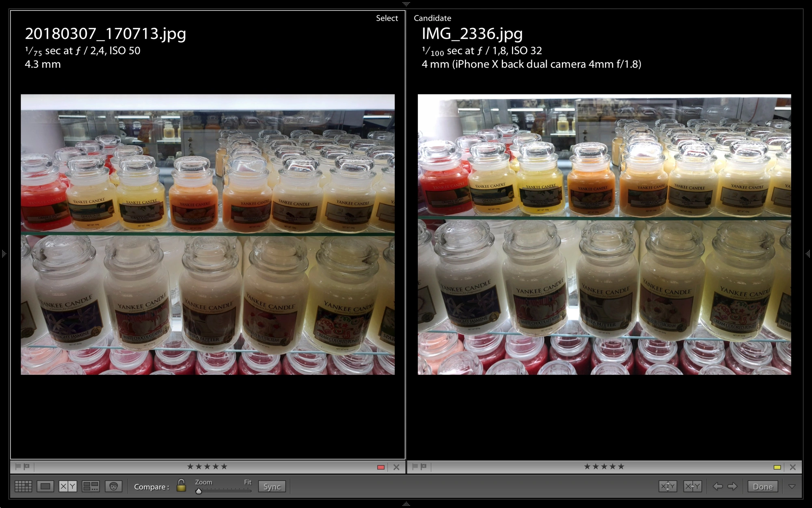The image size is (812, 508).
Task: Click the Make Select XY icon
Action: pyautogui.click(x=692, y=486)
